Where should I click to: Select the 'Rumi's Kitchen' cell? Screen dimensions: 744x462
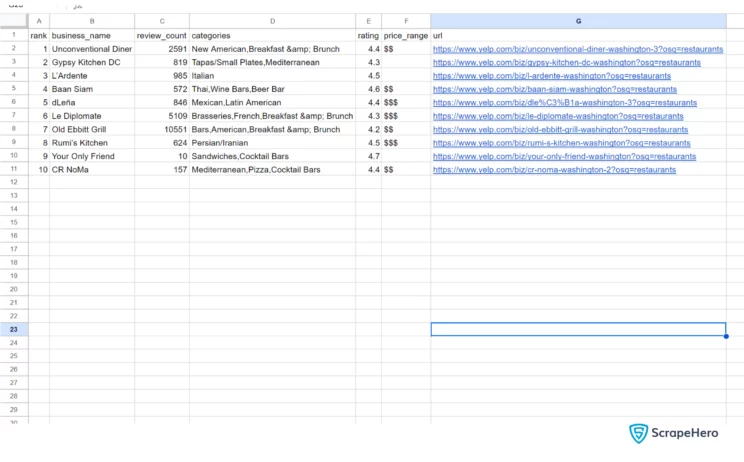[92, 143]
